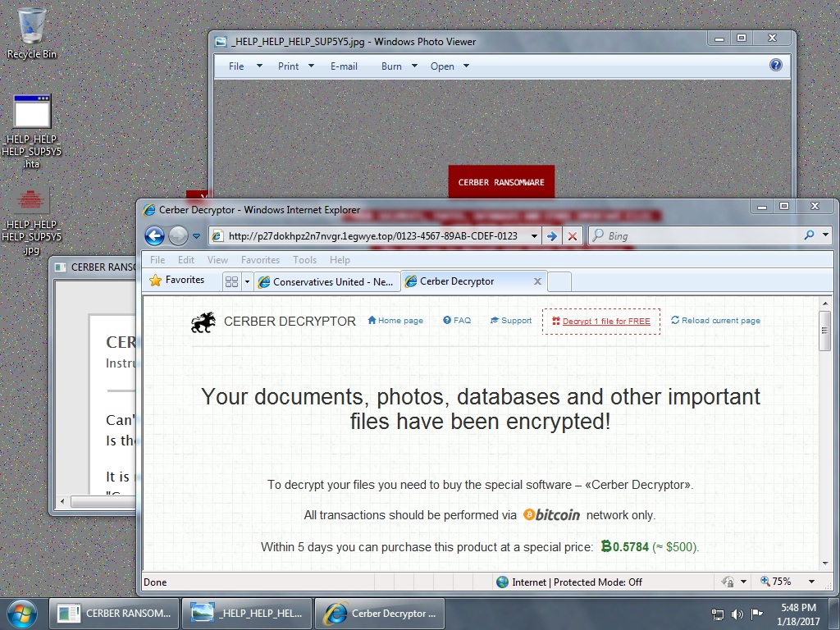Open Internet Explorer File menu
The height and width of the screenshot is (630, 840).
pos(157,260)
